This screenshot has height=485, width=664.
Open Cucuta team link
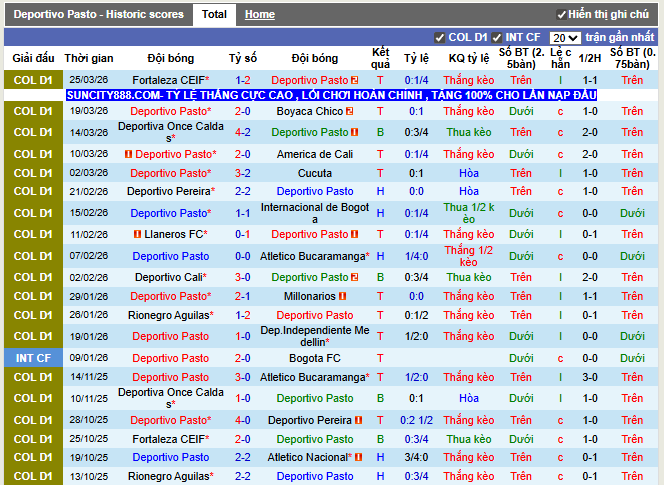pyautogui.click(x=315, y=173)
